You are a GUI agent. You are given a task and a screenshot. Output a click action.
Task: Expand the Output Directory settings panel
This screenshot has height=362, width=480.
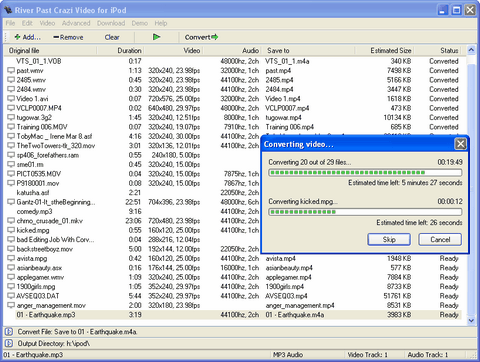click(9, 343)
